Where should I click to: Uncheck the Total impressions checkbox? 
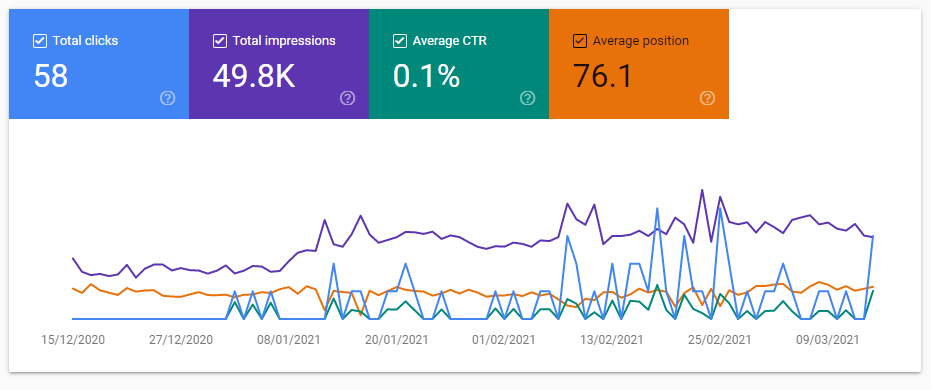[x=220, y=41]
